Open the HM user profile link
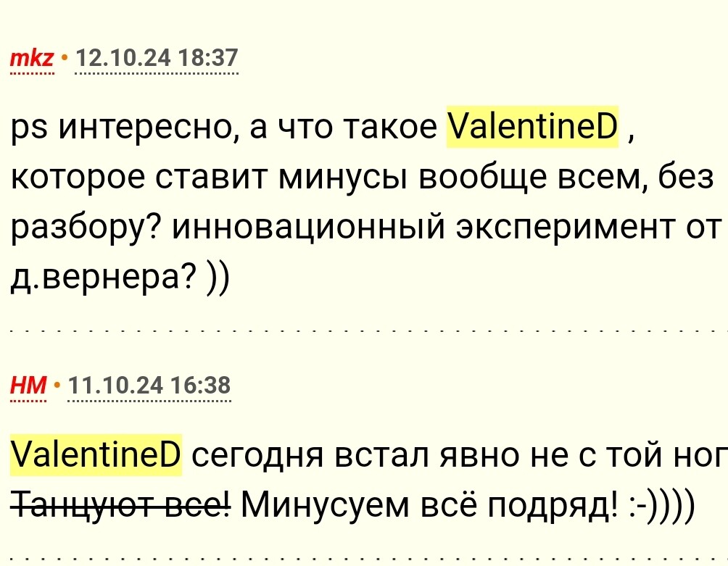 click(28, 386)
